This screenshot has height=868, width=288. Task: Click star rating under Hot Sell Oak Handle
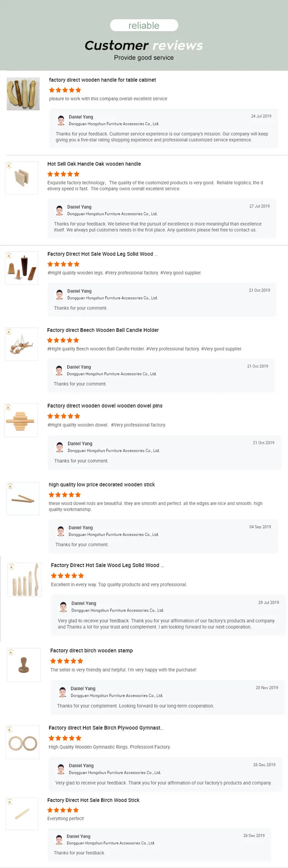(x=63, y=174)
